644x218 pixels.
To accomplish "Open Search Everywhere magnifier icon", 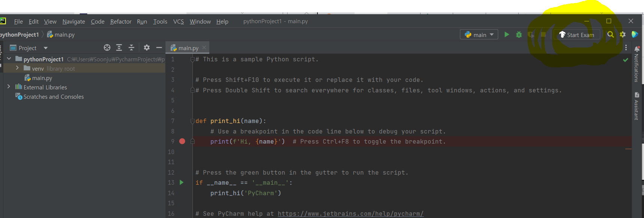I will point(610,34).
